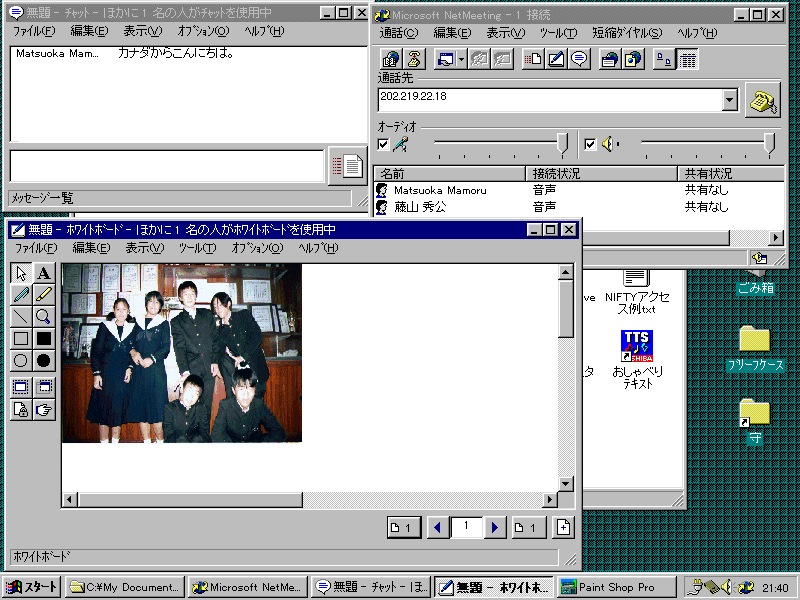Go to last whiteboard page button
This screenshot has width=800, height=600.
[529, 528]
